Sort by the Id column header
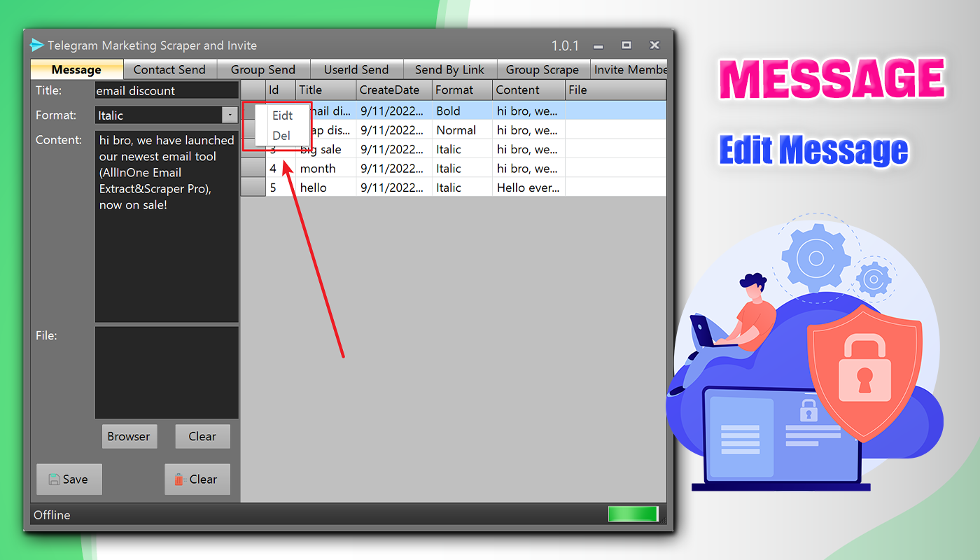This screenshot has height=560, width=980. click(x=281, y=90)
